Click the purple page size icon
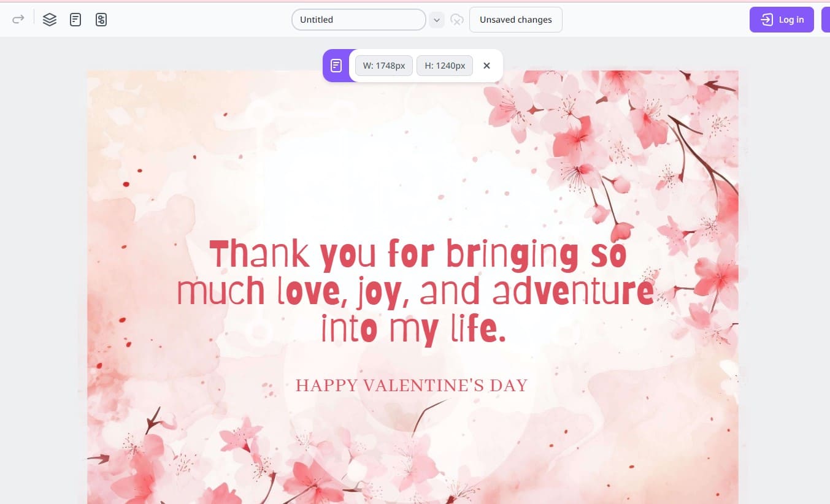Viewport: 830px width, 504px height. pyautogui.click(x=336, y=66)
